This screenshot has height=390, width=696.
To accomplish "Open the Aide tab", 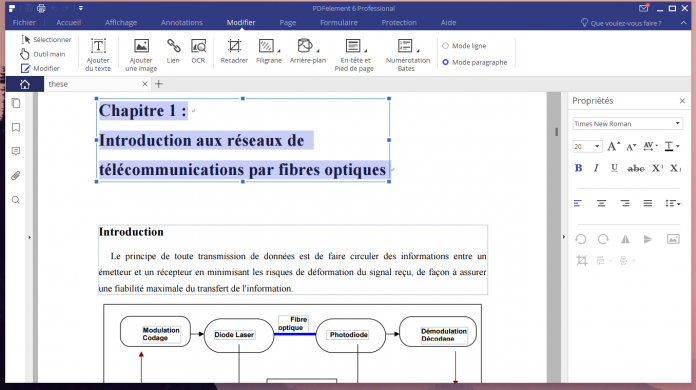I will point(448,23).
